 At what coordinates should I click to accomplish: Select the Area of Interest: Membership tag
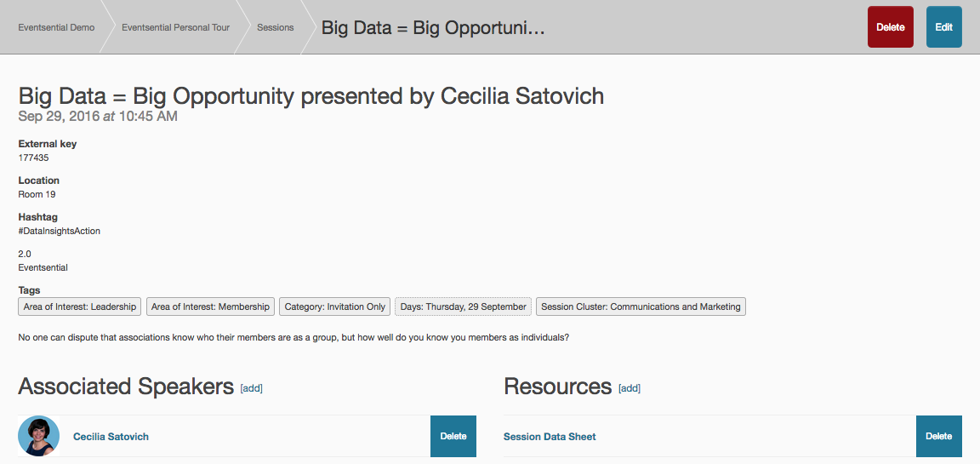pos(210,306)
